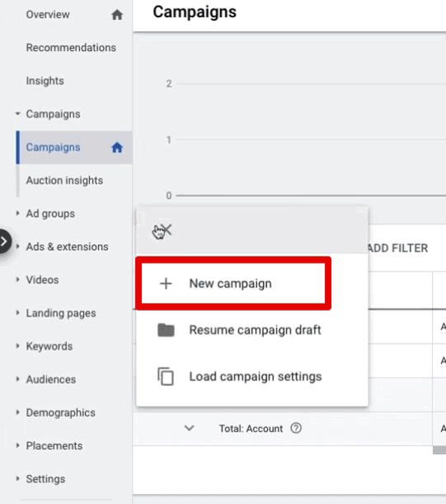Go to Insights in the sidebar
This screenshot has height=504, width=446.
(45, 81)
